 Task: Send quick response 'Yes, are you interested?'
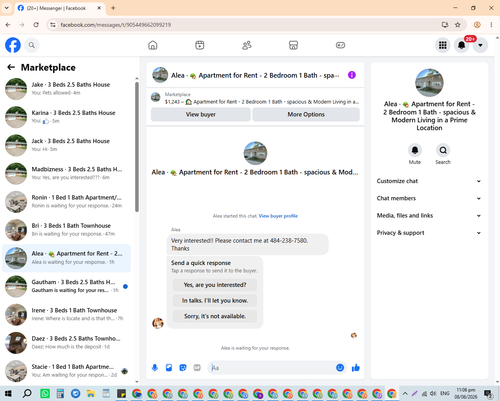215,285
